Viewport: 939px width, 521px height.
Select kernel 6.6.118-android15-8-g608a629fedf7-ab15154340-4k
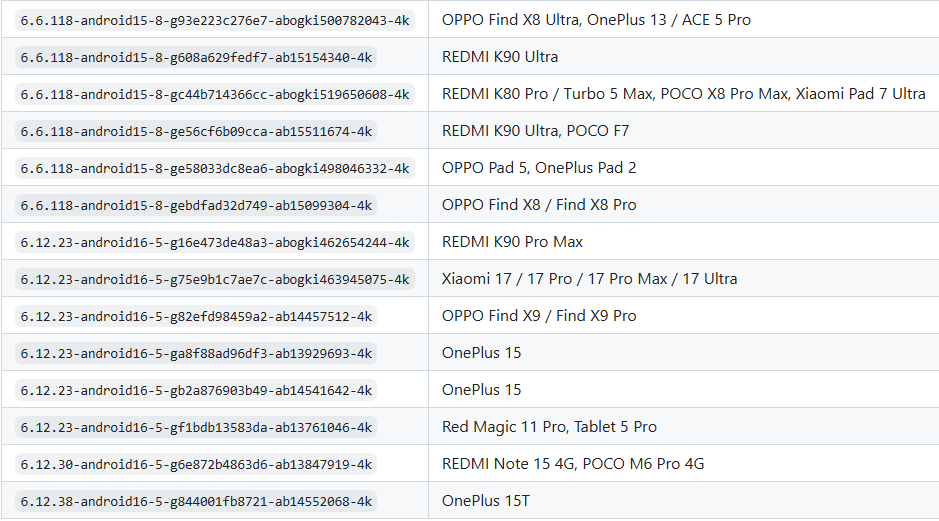(x=196, y=57)
